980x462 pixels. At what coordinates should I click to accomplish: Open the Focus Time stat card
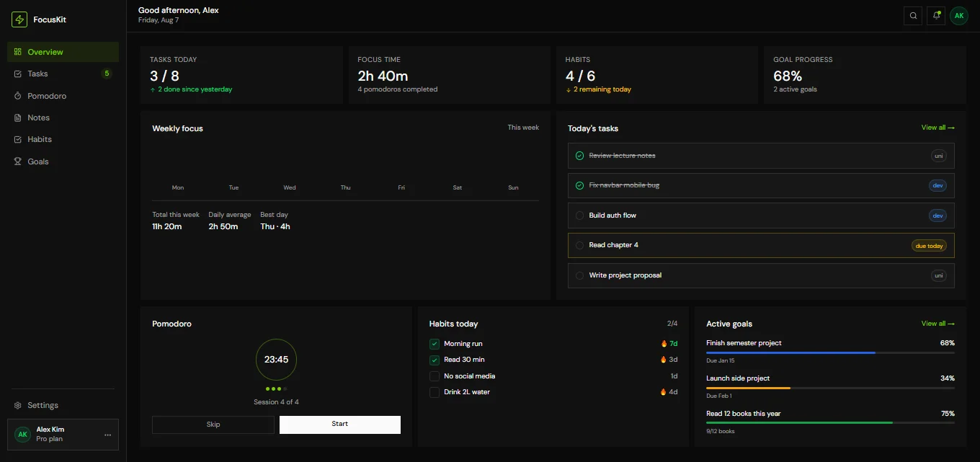click(x=449, y=75)
